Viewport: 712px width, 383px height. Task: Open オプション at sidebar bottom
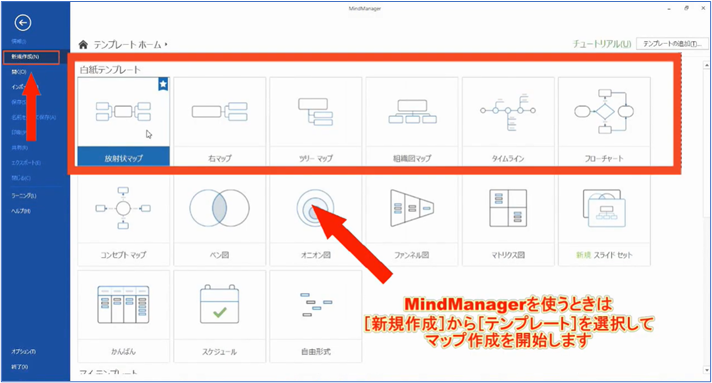pyautogui.click(x=24, y=352)
